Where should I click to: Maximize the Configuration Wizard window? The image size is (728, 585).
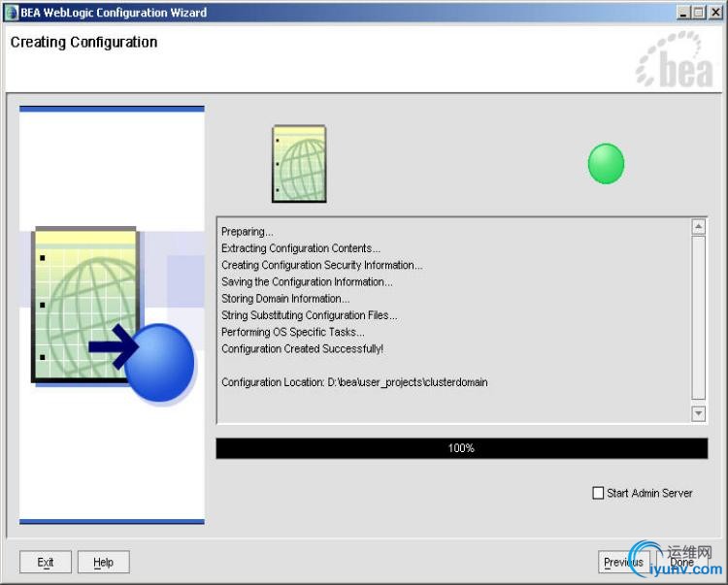698,13
